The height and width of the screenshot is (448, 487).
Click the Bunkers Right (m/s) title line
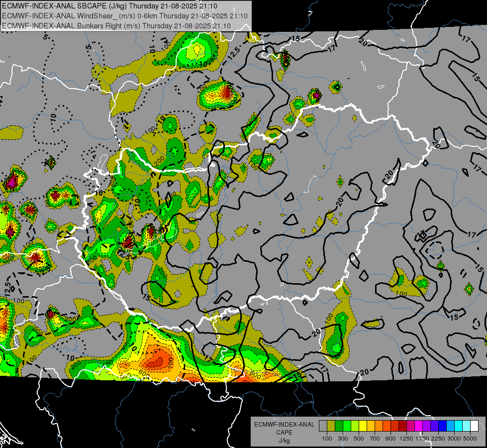tap(116, 26)
